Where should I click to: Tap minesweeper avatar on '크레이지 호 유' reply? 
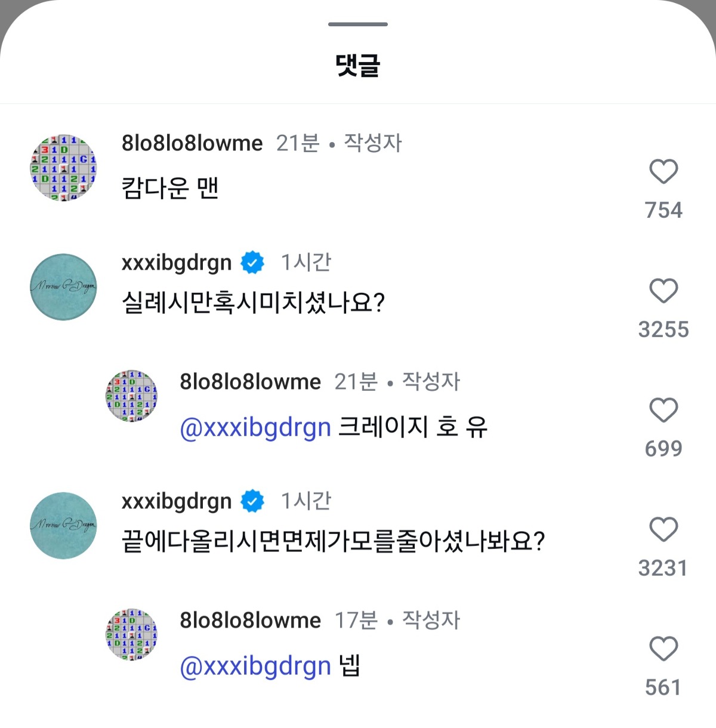click(131, 396)
